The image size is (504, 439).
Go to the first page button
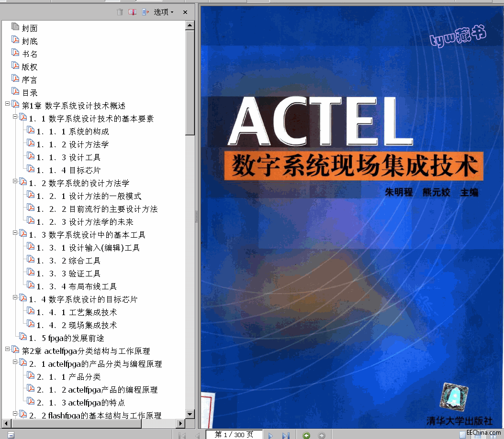[182, 436]
